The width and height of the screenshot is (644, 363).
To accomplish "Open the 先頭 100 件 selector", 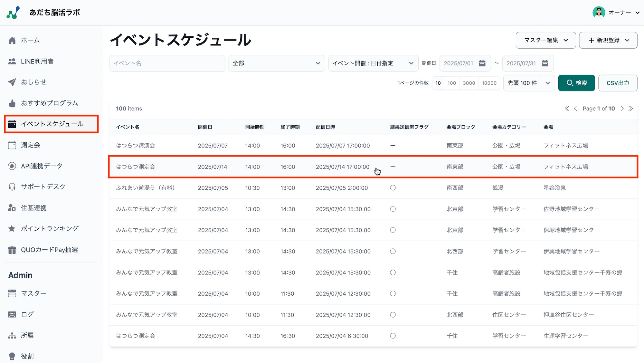I will [x=528, y=83].
